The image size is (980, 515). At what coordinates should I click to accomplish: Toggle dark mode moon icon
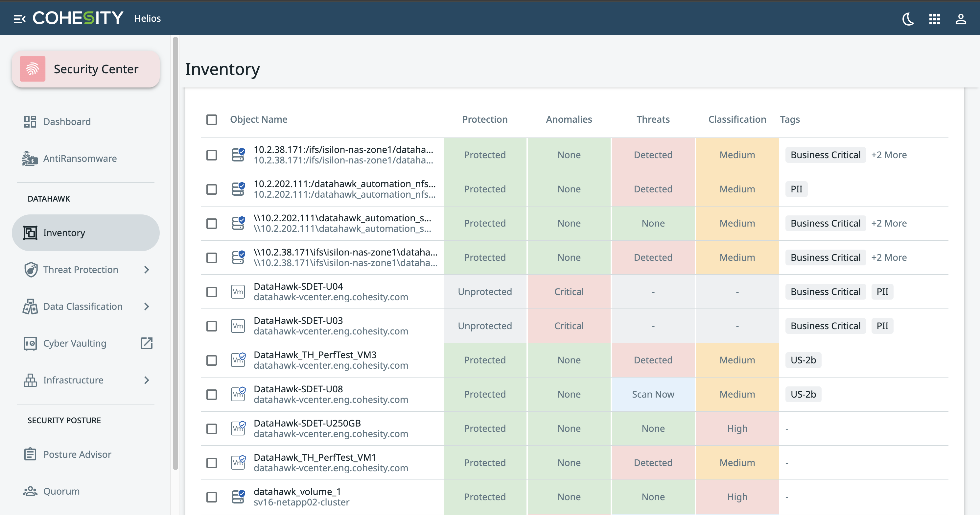coord(908,19)
